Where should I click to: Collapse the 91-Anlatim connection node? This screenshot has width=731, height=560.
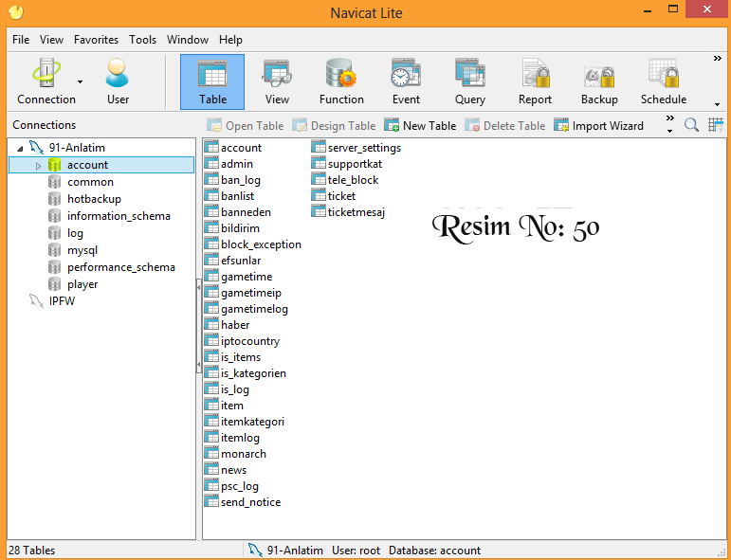(20, 148)
